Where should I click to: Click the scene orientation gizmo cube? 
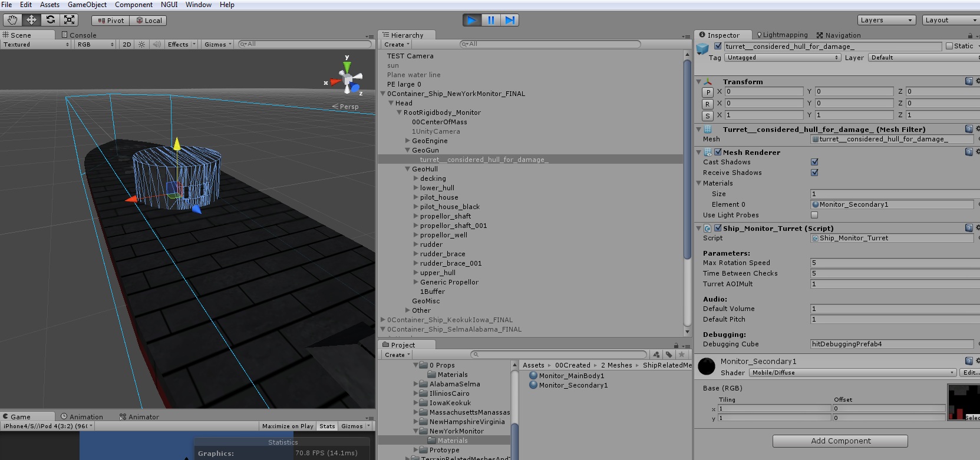[x=348, y=80]
